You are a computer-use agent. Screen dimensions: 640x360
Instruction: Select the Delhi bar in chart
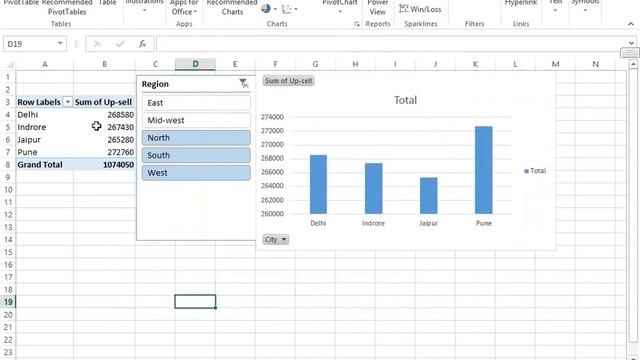318,184
